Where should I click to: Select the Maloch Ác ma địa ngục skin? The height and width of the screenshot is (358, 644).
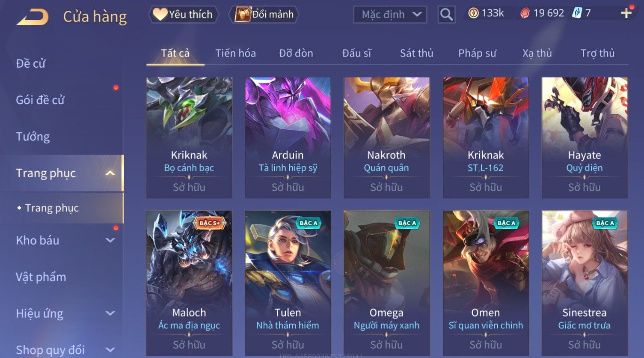click(189, 283)
